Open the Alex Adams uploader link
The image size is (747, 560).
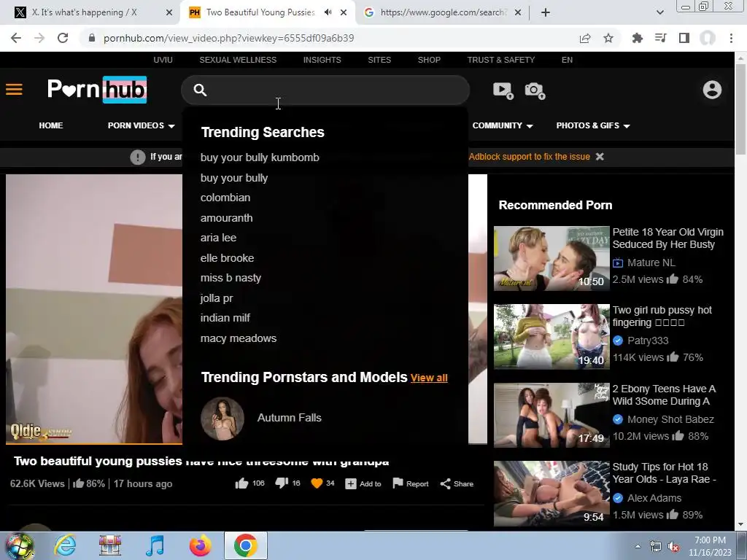click(654, 498)
